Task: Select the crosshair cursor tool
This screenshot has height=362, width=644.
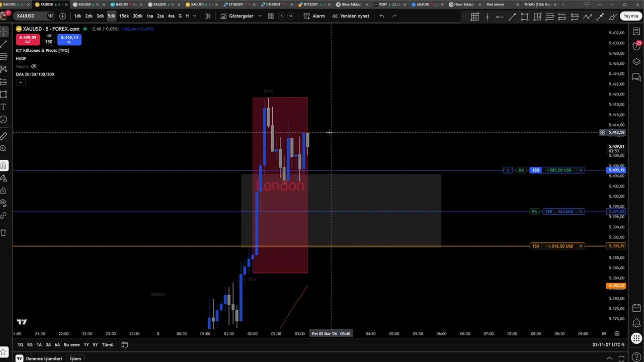Action: click(4, 31)
